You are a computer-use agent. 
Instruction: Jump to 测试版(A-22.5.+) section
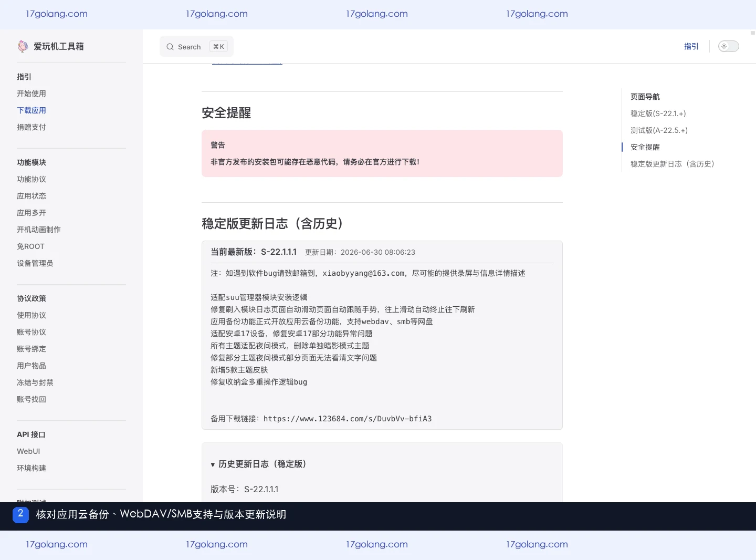659,130
